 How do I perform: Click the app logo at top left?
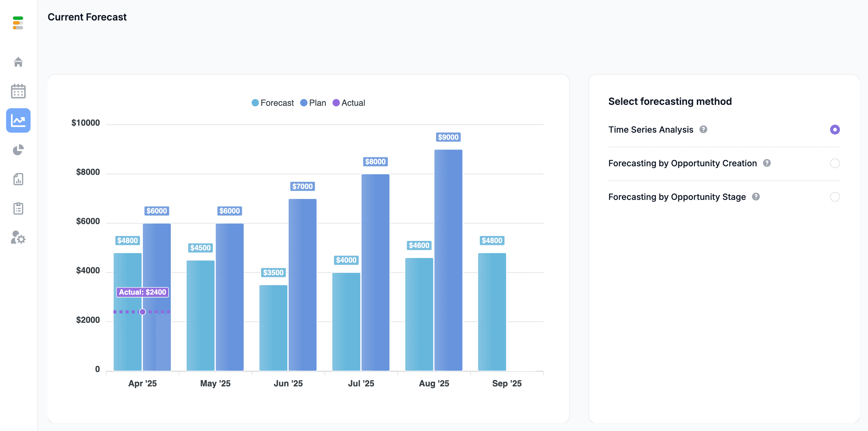pos(18,23)
